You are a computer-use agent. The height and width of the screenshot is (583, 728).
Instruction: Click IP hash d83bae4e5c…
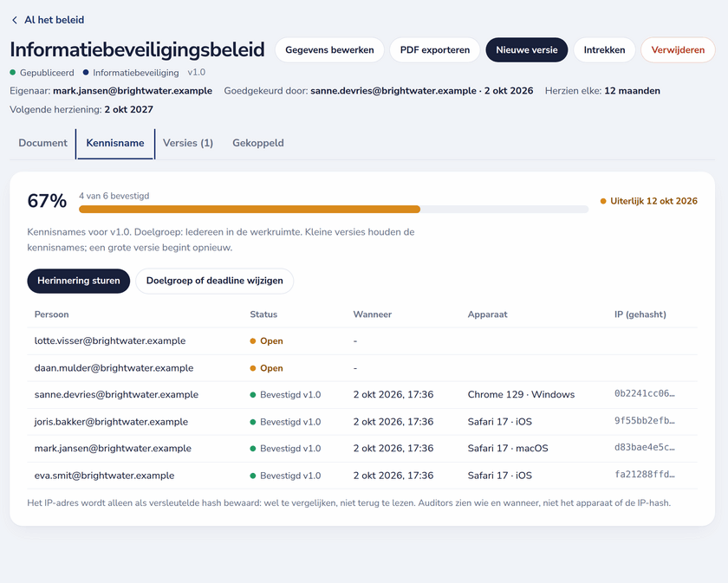[x=645, y=448]
